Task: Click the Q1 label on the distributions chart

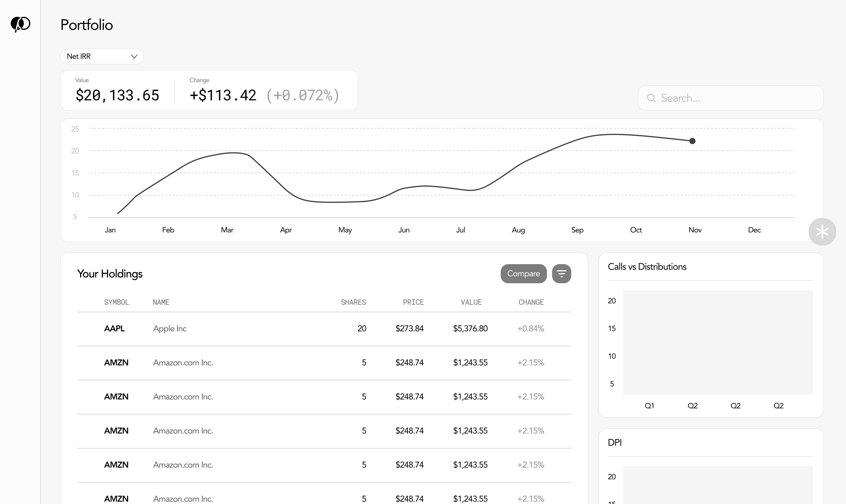Action: click(x=649, y=406)
